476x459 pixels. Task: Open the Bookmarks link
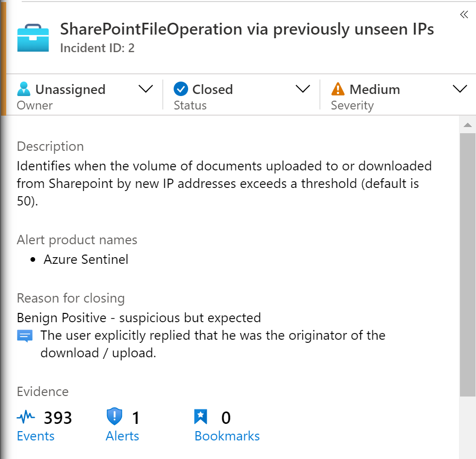coord(227,436)
